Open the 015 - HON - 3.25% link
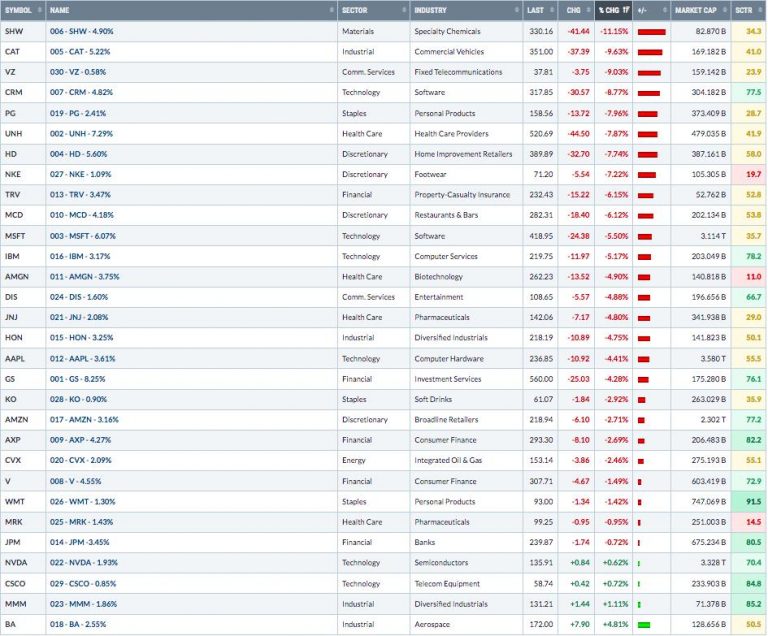 82,338
